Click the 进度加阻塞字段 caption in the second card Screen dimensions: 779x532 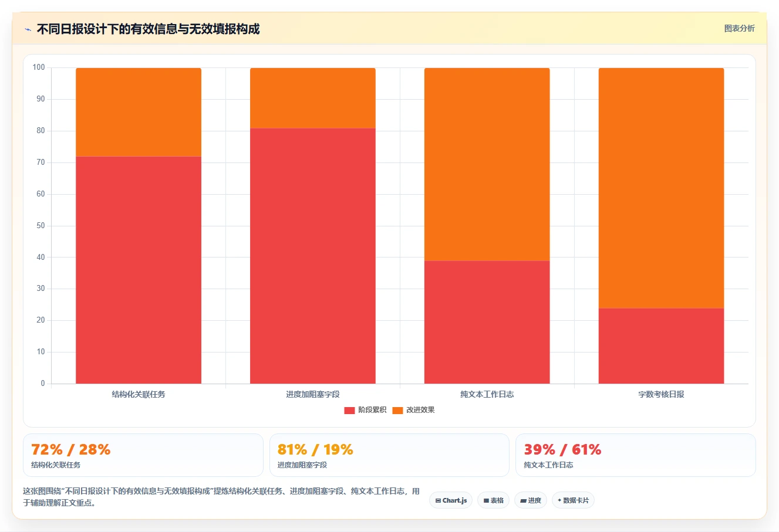coord(302,465)
